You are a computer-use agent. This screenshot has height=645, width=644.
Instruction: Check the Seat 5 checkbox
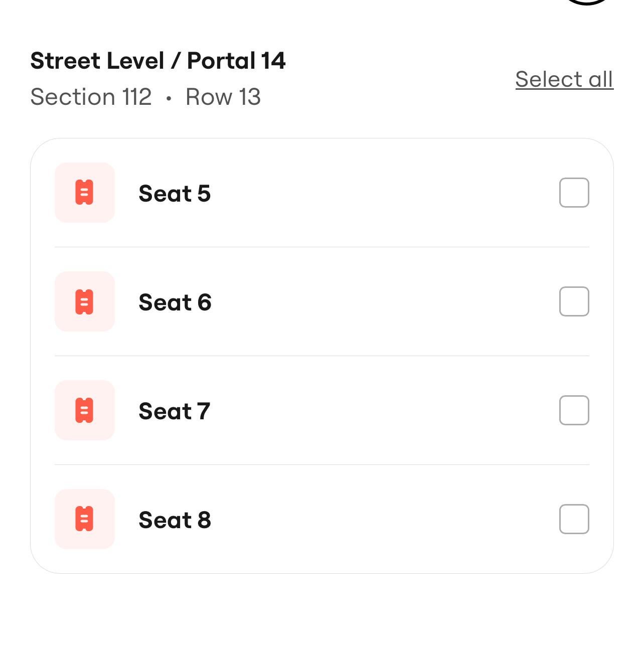574,193
